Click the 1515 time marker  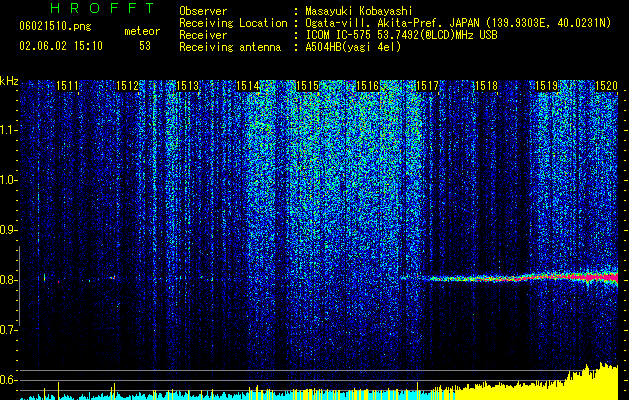pyautogui.click(x=307, y=86)
